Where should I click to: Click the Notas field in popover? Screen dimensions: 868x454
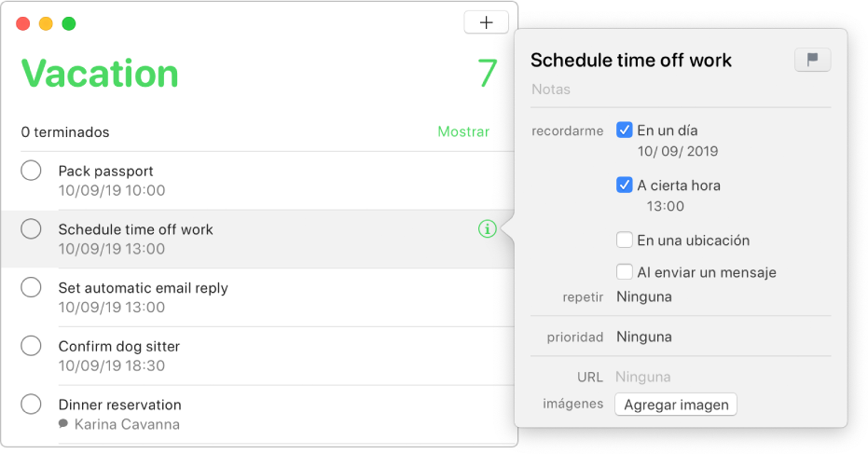[681, 89]
